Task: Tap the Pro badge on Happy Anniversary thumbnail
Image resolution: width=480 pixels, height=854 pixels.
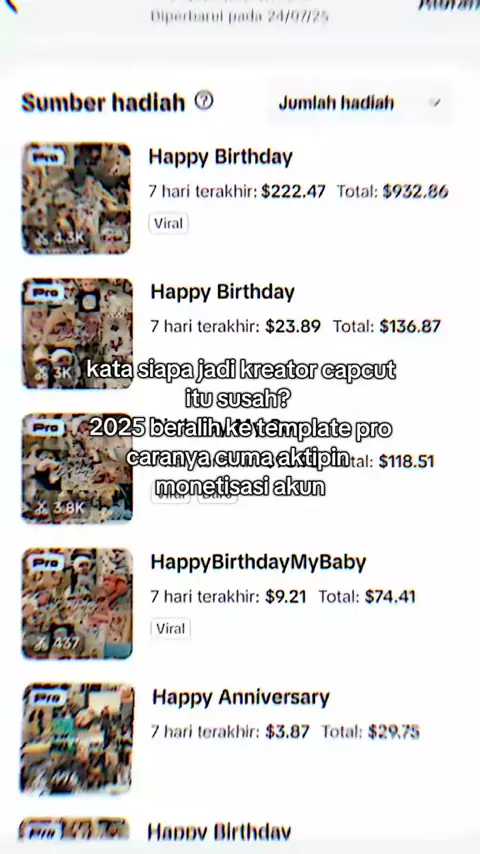Action: click(x=47, y=698)
